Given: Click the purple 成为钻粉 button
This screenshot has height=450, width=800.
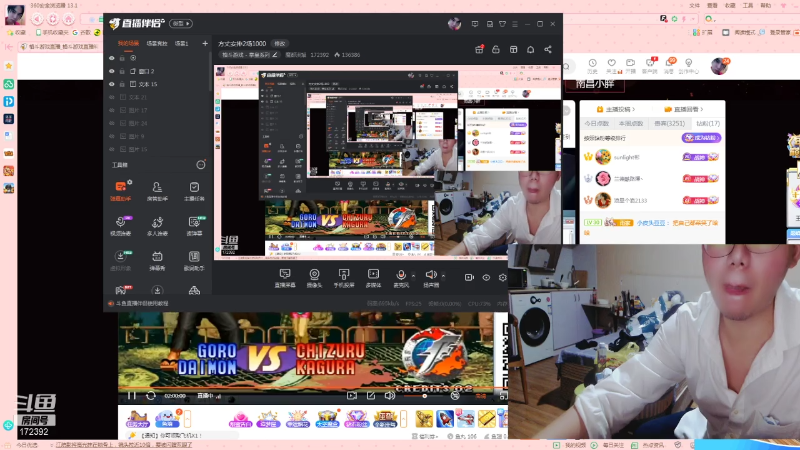Looking at the screenshot, I should pyautogui.click(x=702, y=138).
